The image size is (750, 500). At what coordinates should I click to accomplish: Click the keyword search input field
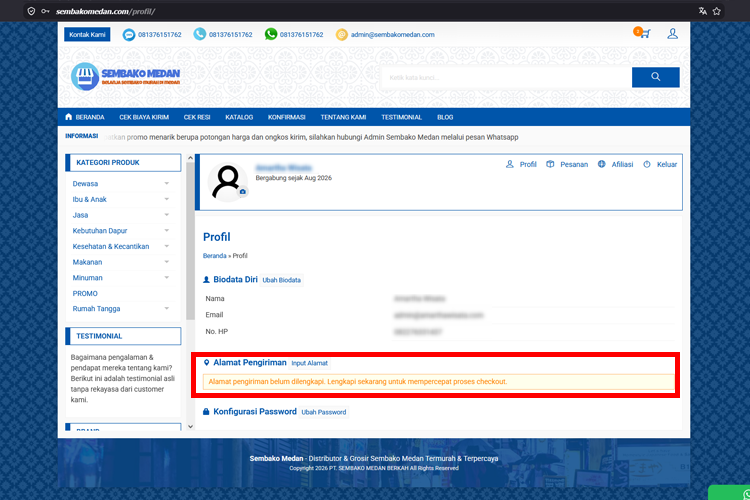(x=507, y=77)
